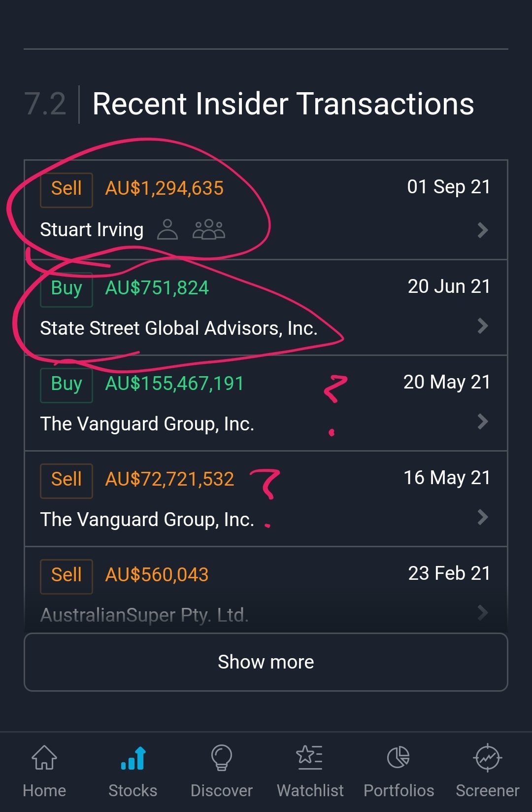This screenshot has width=532, height=812.
Task: Tap the Discover lightbulb icon
Action: pos(222,757)
